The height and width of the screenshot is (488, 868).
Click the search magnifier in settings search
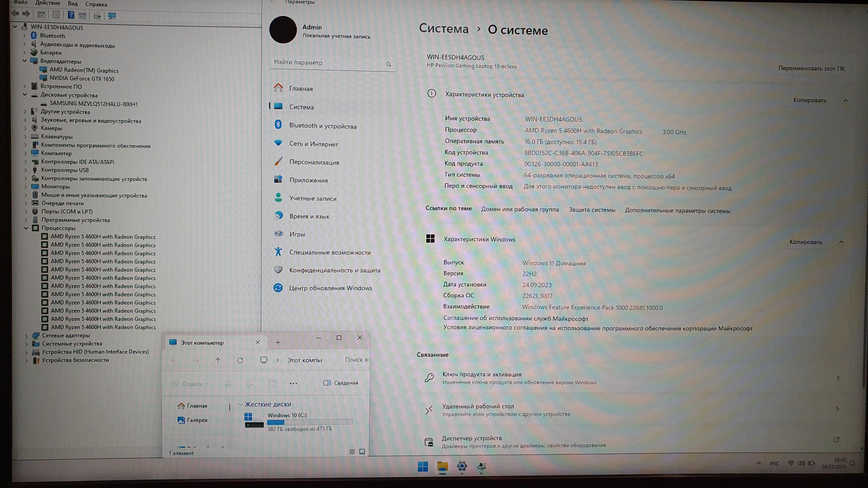[x=389, y=64]
